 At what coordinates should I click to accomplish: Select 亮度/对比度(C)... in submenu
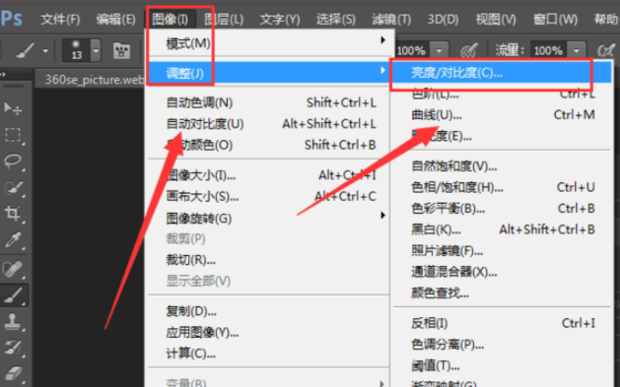502,73
